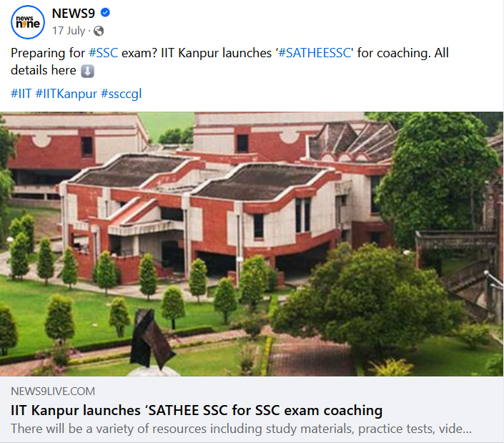Follow the #SATHEESSC hashtag
This screenshot has height=443, width=504.
(x=314, y=53)
